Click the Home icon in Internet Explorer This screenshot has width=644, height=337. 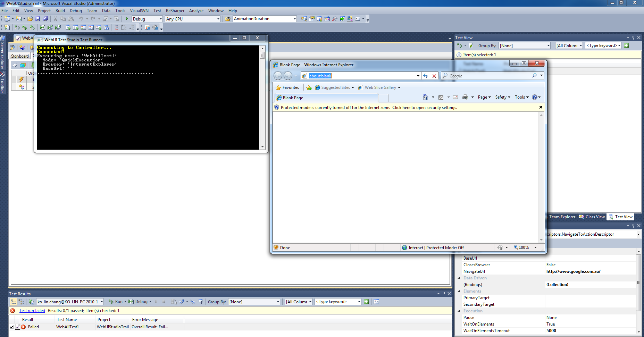click(x=426, y=97)
